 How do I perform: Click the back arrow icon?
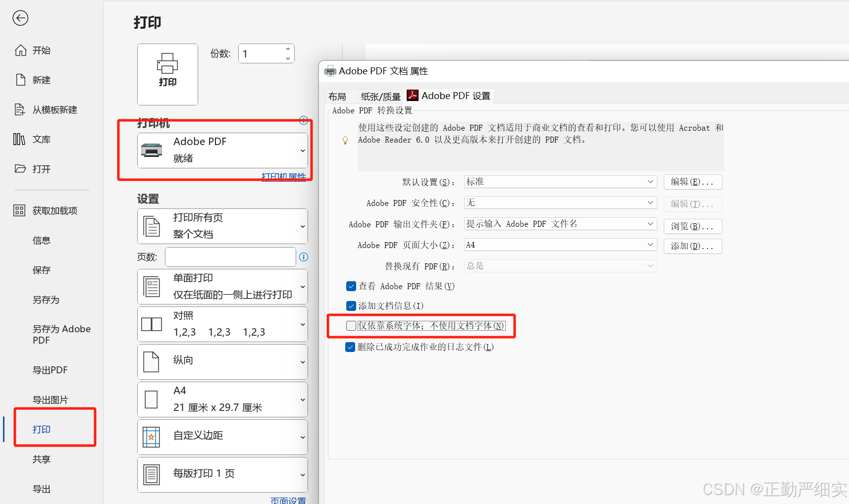pyautogui.click(x=20, y=18)
